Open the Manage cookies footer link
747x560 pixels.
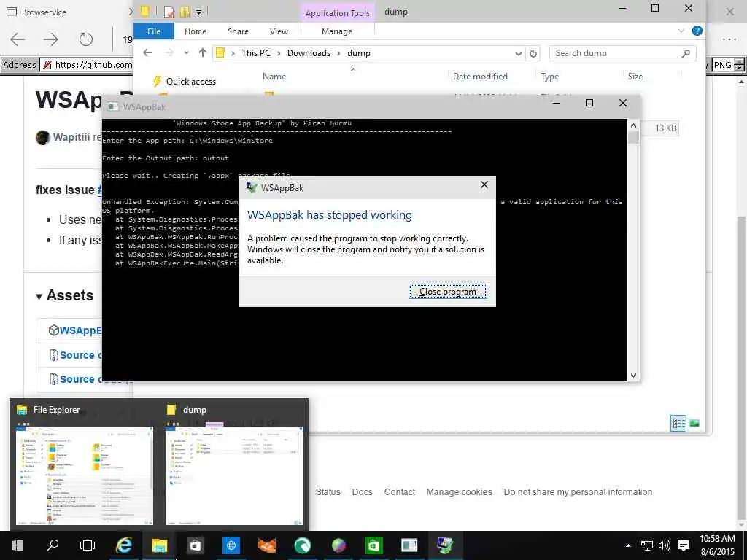point(459,492)
